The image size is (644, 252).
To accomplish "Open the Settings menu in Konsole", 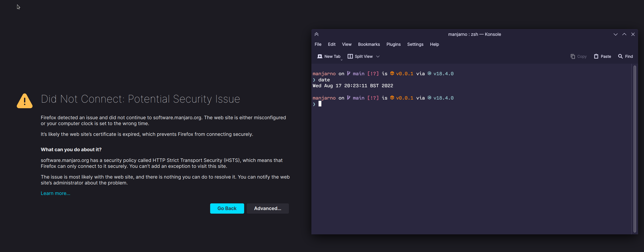I will click(415, 44).
